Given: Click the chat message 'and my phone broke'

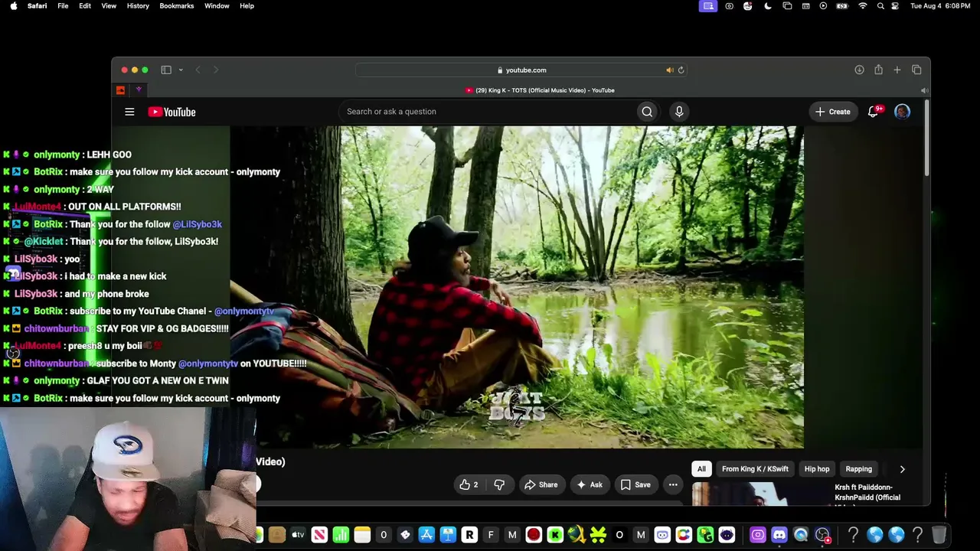Looking at the screenshot, I should (107, 294).
